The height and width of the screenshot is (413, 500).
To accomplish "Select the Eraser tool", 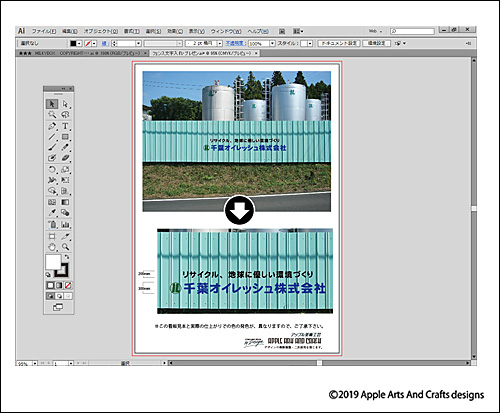I will coord(65,158).
